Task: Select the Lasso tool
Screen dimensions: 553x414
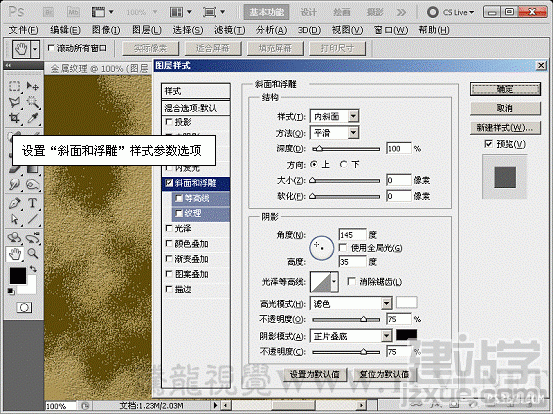Action: click(14, 102)
